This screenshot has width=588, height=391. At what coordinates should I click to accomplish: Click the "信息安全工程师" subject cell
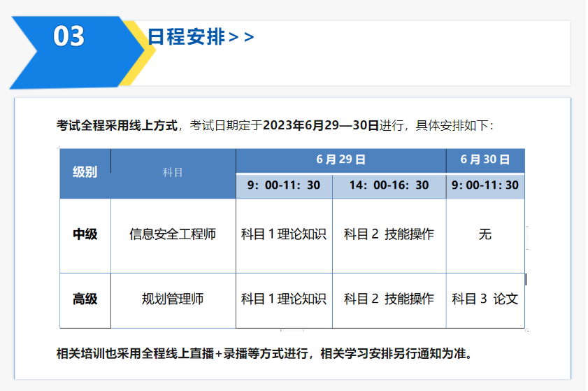tap(173, 235)
